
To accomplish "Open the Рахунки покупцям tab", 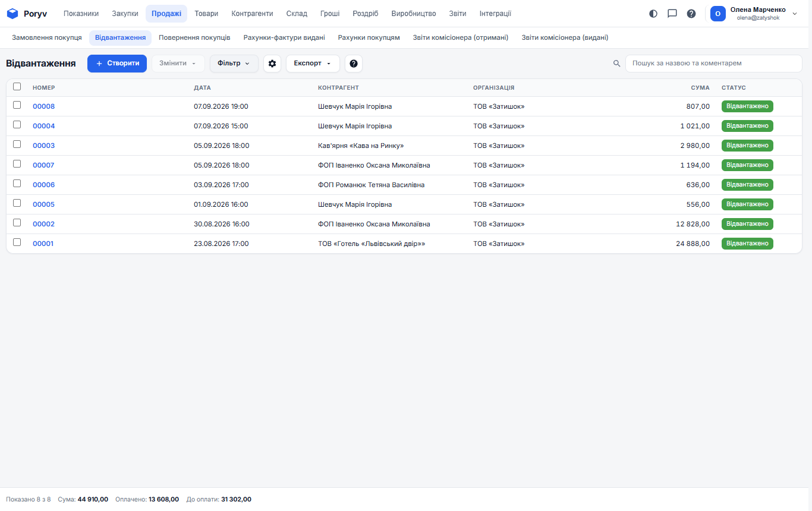I will 369,37.
